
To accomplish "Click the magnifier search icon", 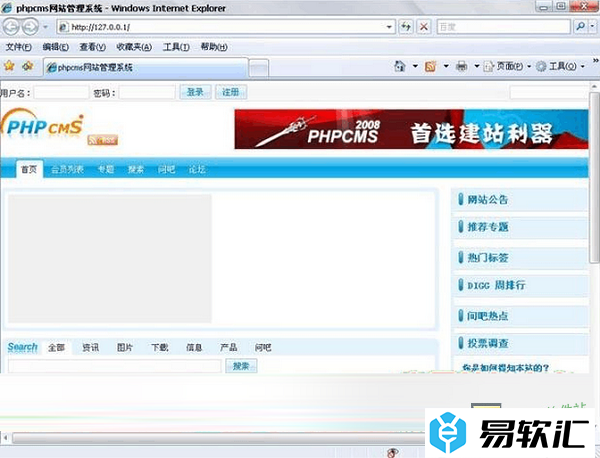I will point(580,27).
